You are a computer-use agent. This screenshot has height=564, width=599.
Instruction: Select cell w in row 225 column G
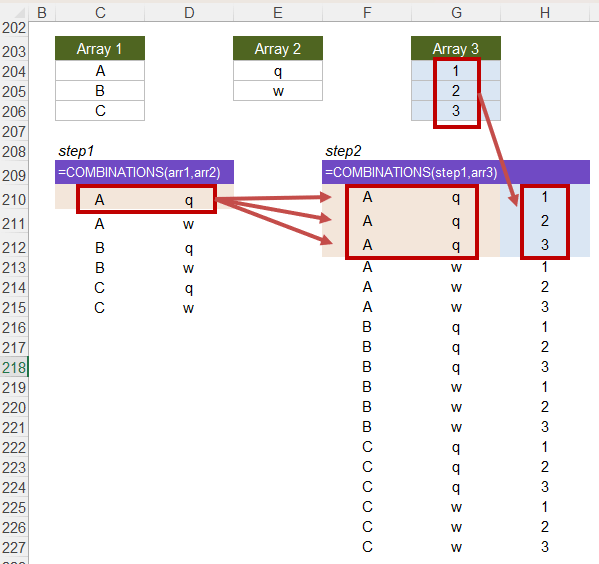pyautogui.click(x=456, y=507)
